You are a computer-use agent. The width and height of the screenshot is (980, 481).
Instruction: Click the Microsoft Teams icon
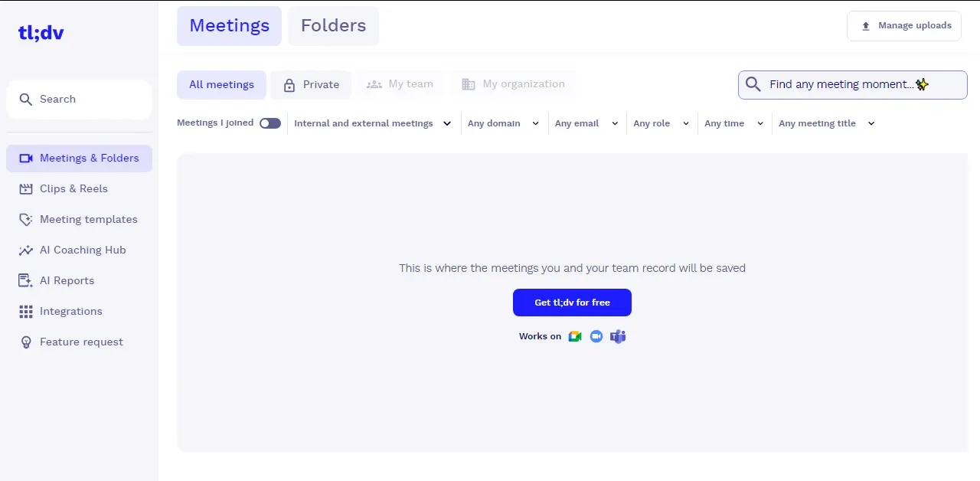point(618,336)
